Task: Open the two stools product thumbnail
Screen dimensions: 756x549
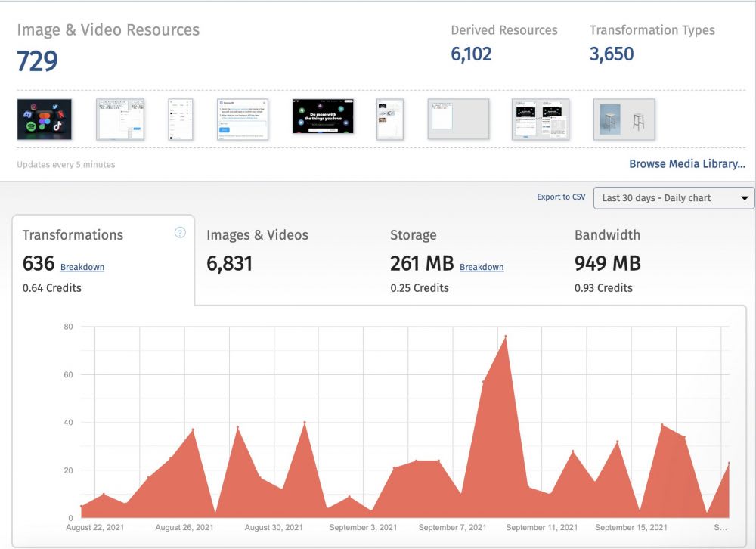Action: click(x=624, y=119)
